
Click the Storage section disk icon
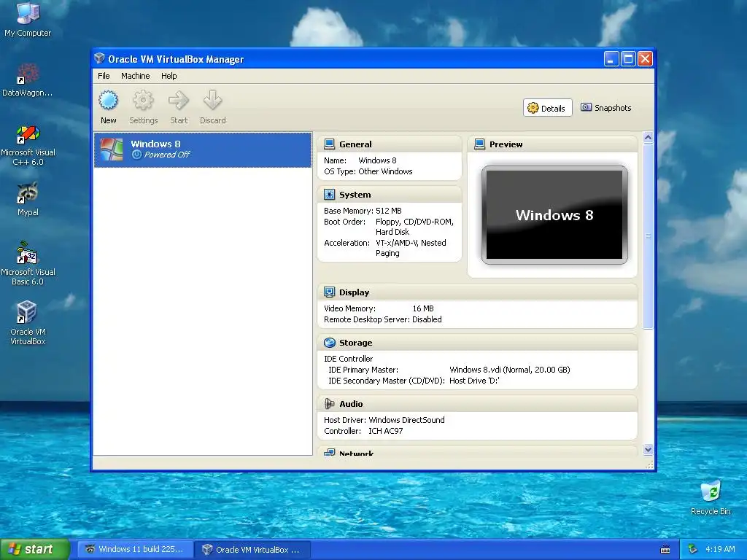[x=329, y=343]
